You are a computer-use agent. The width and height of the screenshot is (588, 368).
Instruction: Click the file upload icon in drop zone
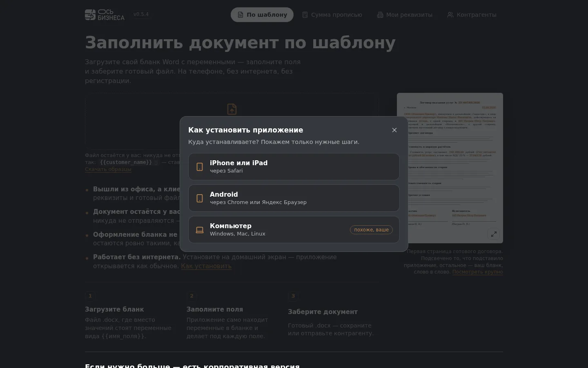(232, 109)
